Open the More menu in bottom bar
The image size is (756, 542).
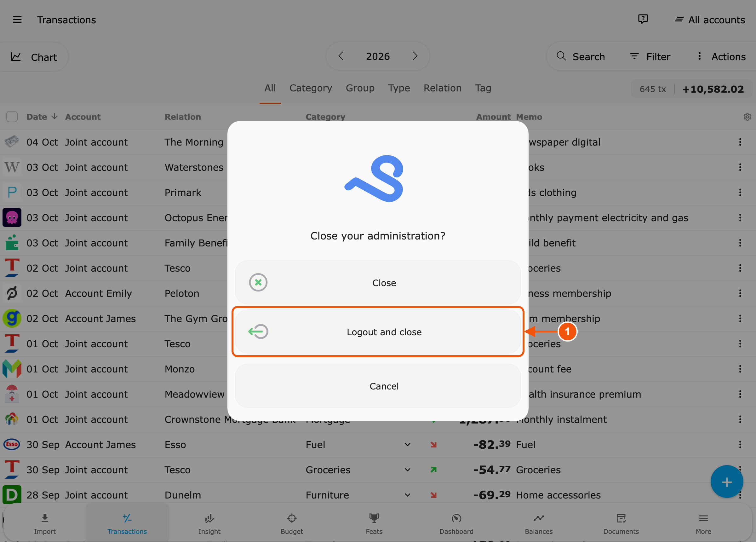coord(703,524)
